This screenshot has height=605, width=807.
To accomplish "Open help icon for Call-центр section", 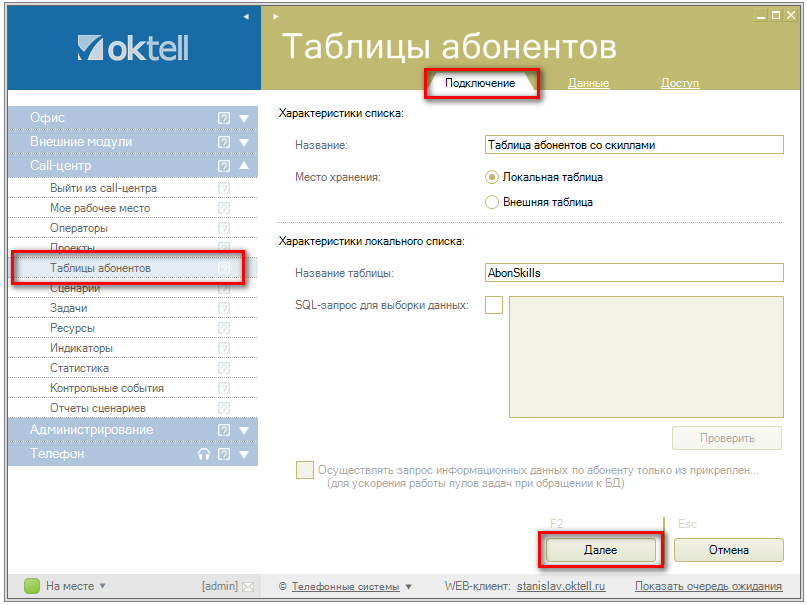I will click(224, 166).
